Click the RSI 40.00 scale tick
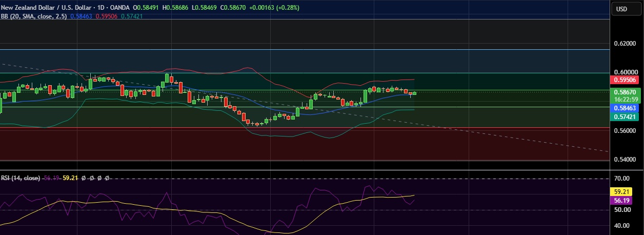The image size is (644, 235). point(621,226)
